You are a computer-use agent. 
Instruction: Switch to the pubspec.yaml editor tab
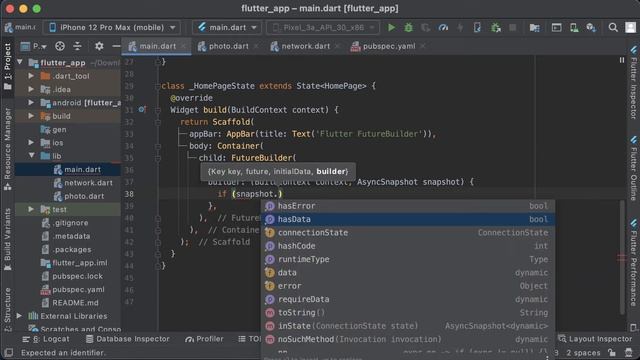pyautogui.click(x=388, y=46)
